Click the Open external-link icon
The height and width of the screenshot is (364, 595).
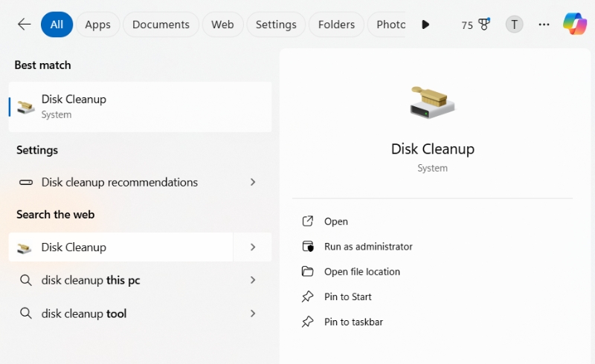[x=308, y=221]
